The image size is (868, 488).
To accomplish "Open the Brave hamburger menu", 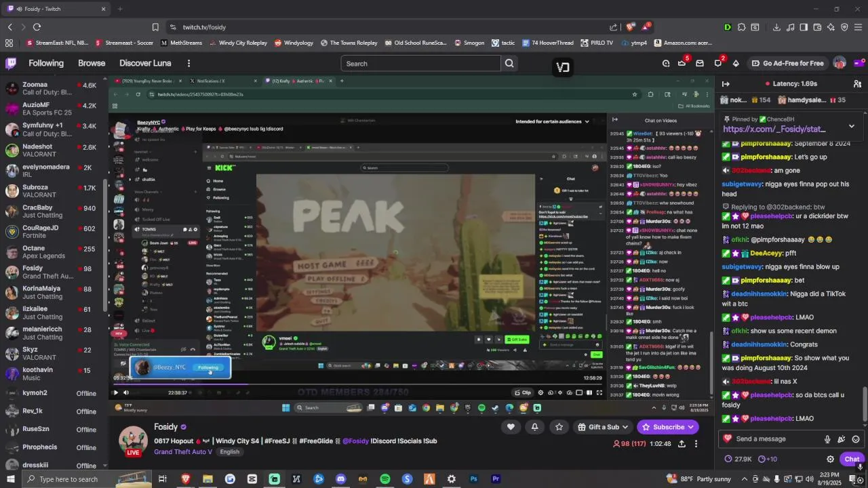I will 858,27.
